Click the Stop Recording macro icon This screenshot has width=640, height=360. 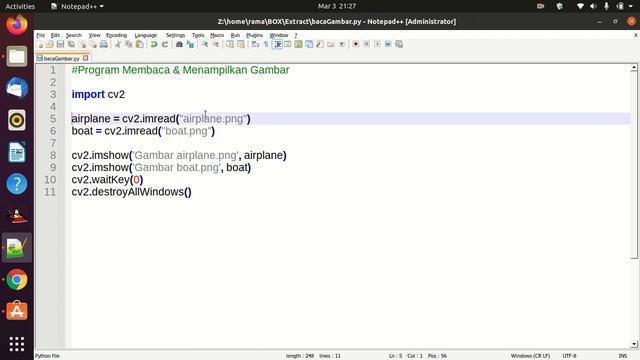[x=367, y=44]
